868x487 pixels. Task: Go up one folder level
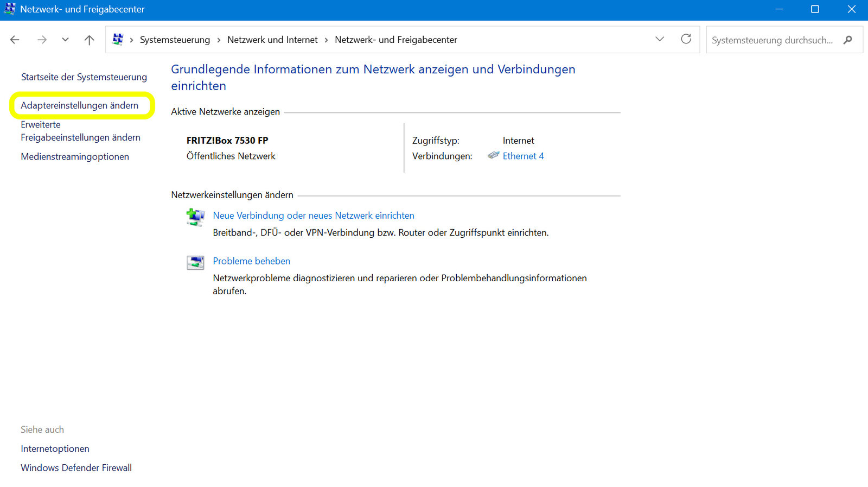(90, 40)
